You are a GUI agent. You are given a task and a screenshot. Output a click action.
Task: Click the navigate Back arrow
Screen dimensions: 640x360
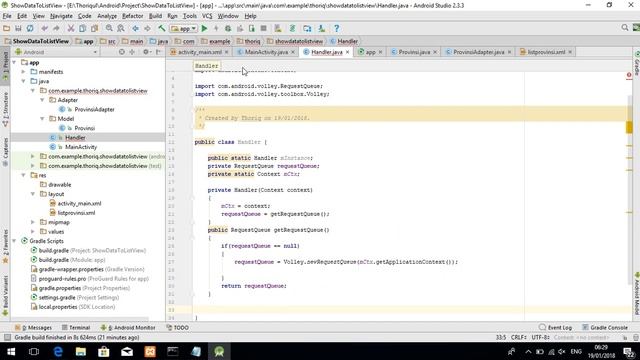point(135,28)
